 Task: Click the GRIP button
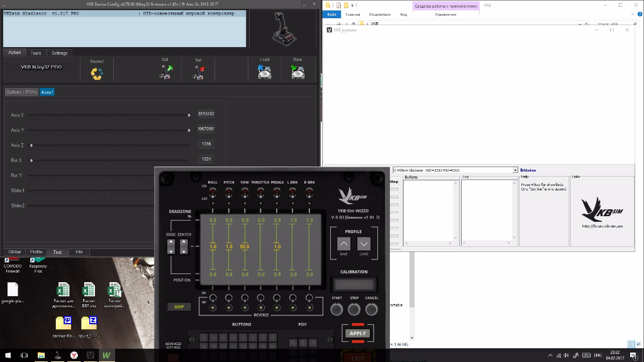[179, 307]
